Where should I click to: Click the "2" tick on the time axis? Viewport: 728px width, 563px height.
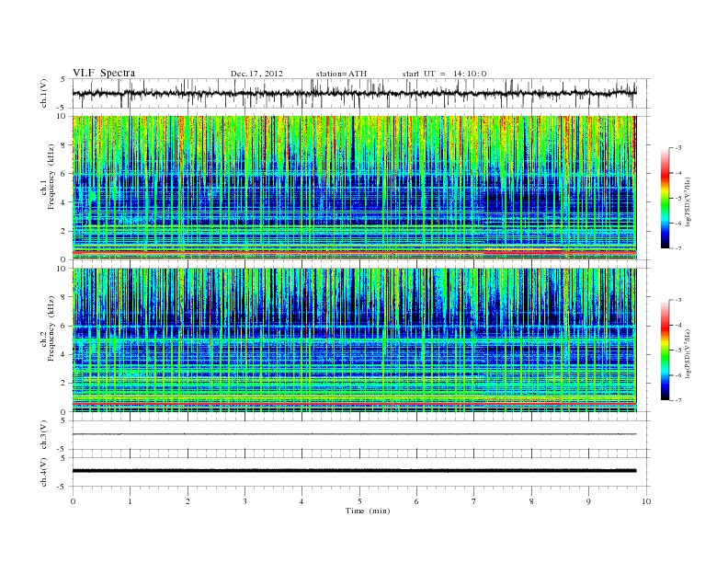(188, 501)
